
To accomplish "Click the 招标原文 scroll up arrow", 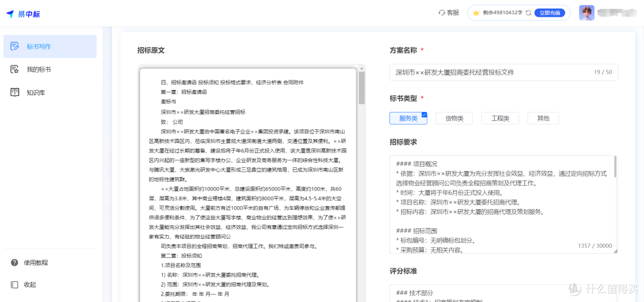I will [x=361, y=68].
